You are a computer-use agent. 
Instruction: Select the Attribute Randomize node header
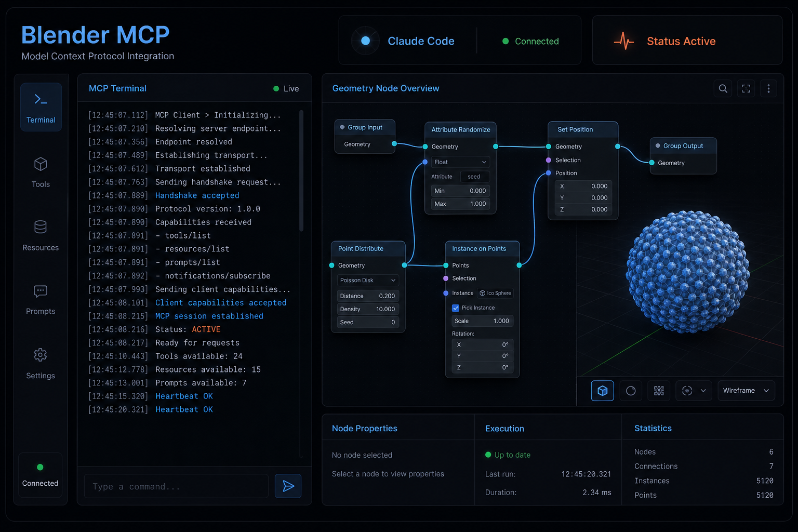(460, 129)
